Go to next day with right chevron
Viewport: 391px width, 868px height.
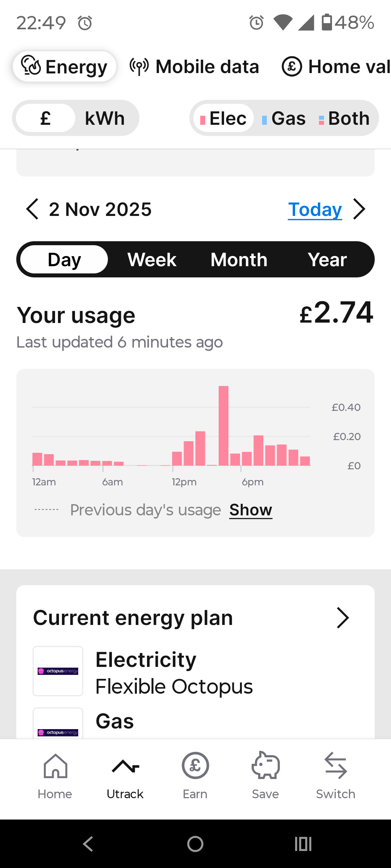pyautogui.click(x=359, y=209)
